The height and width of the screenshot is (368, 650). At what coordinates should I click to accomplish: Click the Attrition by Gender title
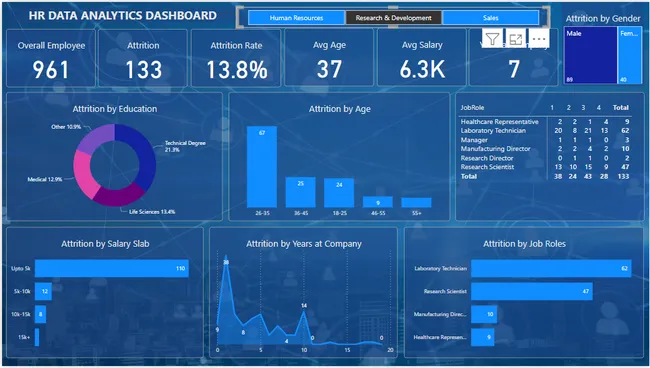[x=603, y=19]
